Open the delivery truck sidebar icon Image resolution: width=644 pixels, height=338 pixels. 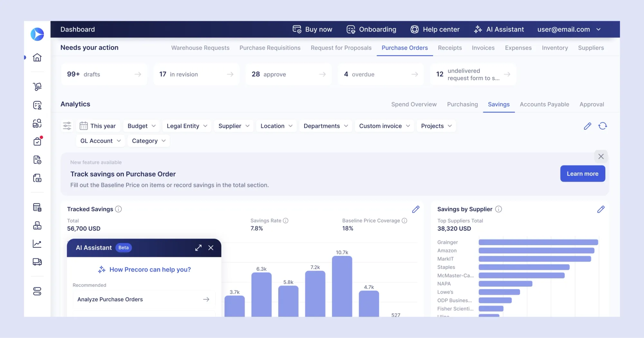click(x=37, y=262)
